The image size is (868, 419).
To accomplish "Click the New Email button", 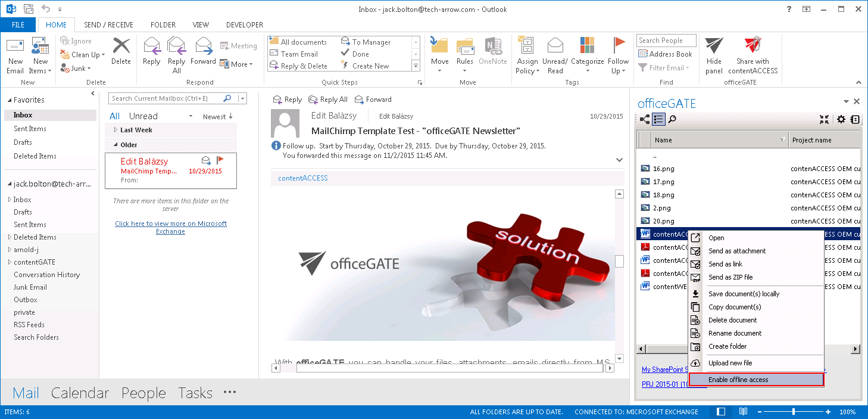I will click(15, 55).
